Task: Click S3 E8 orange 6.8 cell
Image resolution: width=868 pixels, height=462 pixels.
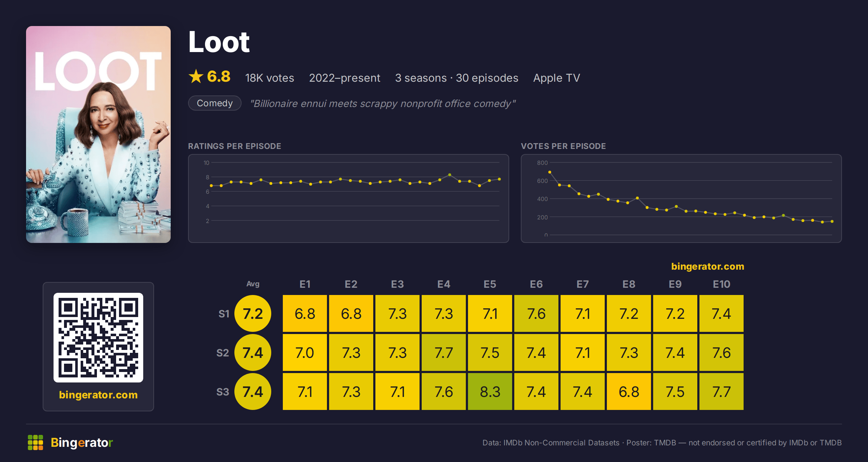Action: pyautogui.click(x=629, y=392)
